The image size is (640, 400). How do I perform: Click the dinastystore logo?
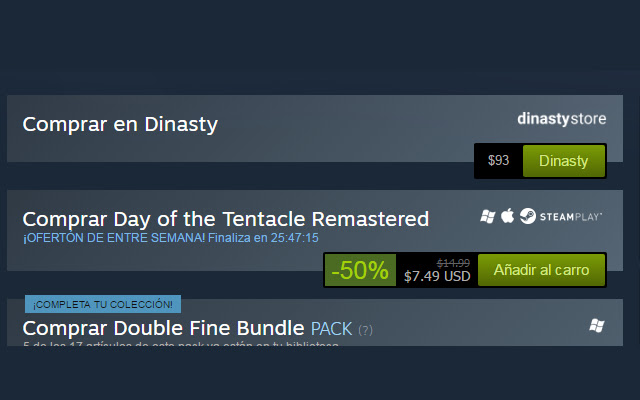(562, 119)
